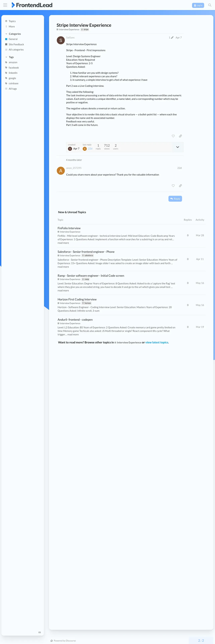Open anon_257295's avatar
Image resolution: width=215 pixels, height=644 pixels.
[x=61, y=171]
